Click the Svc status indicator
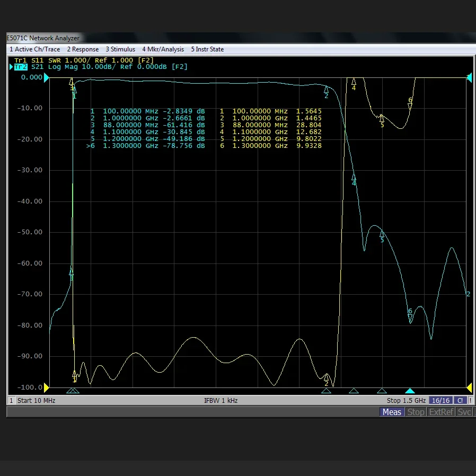This screenshot has height=476, width=476. pyautogui.click(x=464, y=412)
